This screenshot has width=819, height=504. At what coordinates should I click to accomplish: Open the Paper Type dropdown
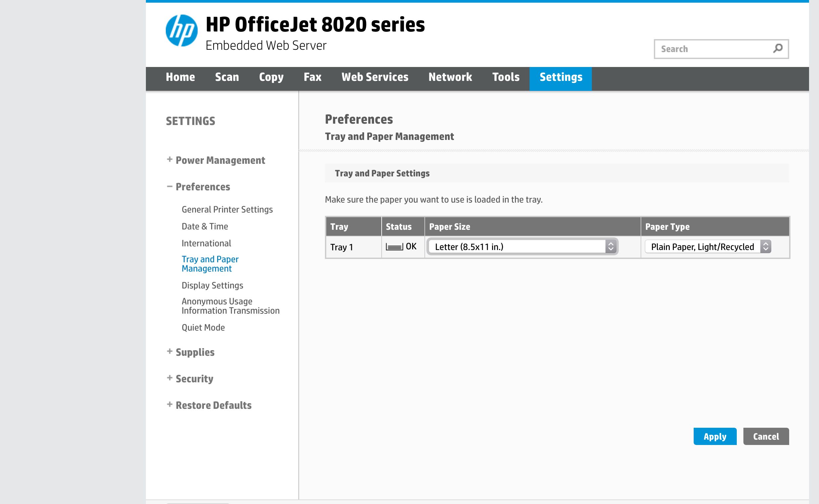pos(708,247)
